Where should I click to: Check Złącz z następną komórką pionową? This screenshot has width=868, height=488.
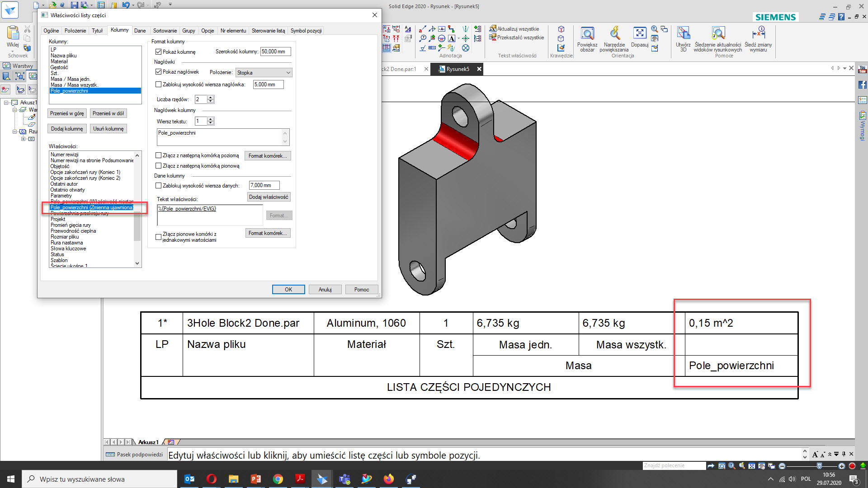click(159, 166)
